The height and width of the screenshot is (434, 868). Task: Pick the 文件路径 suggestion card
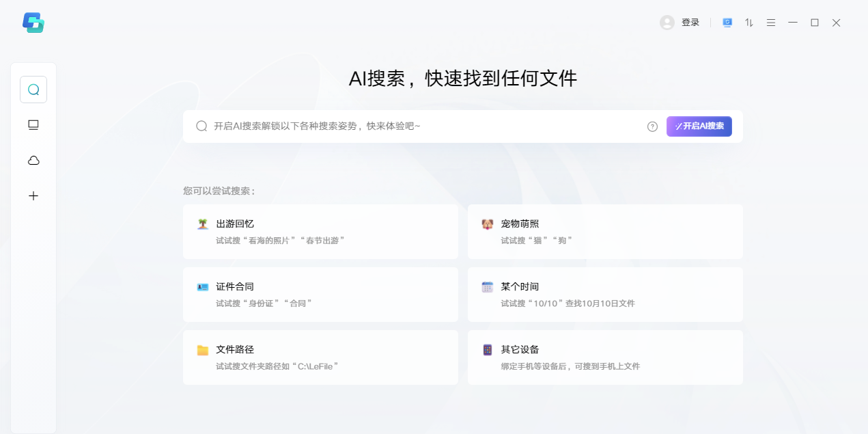tap(320, 357)
